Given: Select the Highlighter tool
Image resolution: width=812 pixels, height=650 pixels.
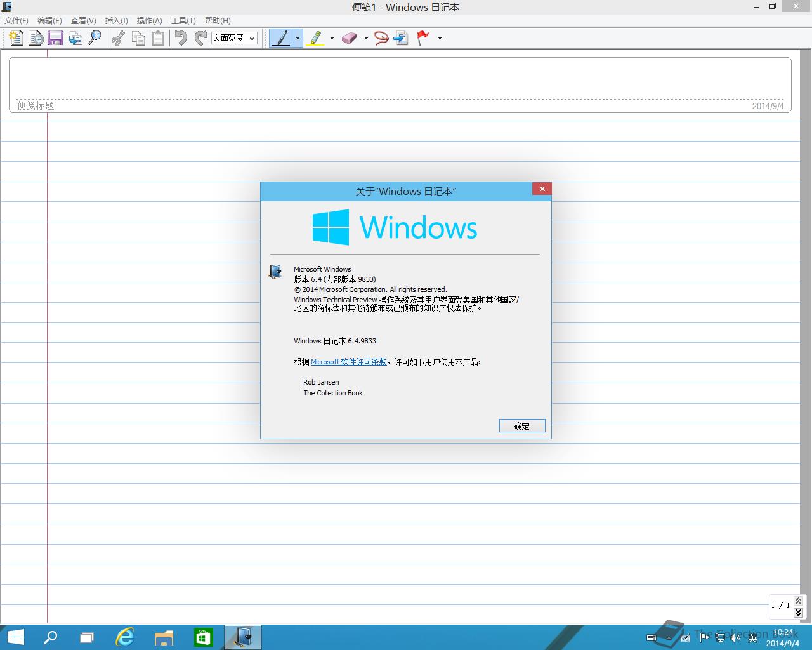Looking at the screenshot, I should tap(315, 38).
